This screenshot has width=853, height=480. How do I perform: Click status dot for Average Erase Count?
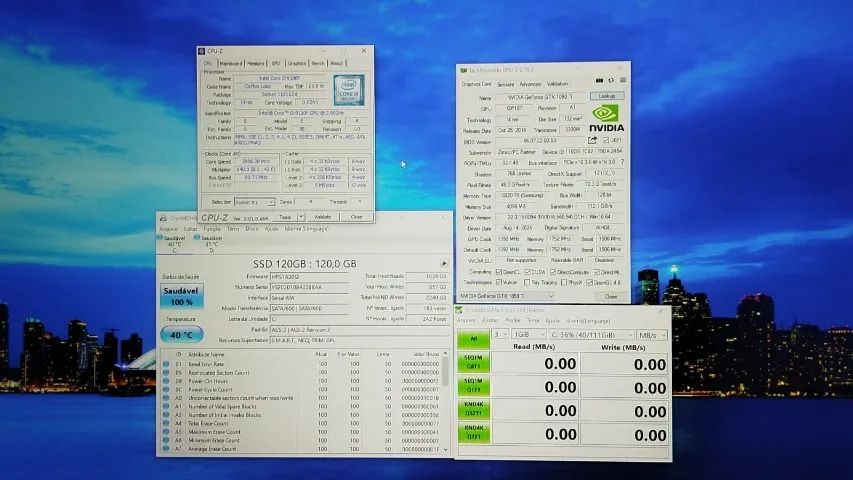[166, 449]
